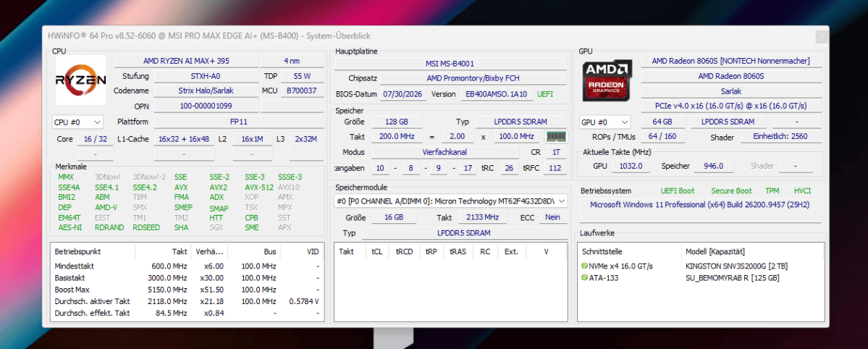Image resolution: width=868 pixels, height=349 pixels.
Task: Select the KINGSTON SNV3S2000G [2 TB] drive row
Action: pyautogui.click(x=701, y=266)
